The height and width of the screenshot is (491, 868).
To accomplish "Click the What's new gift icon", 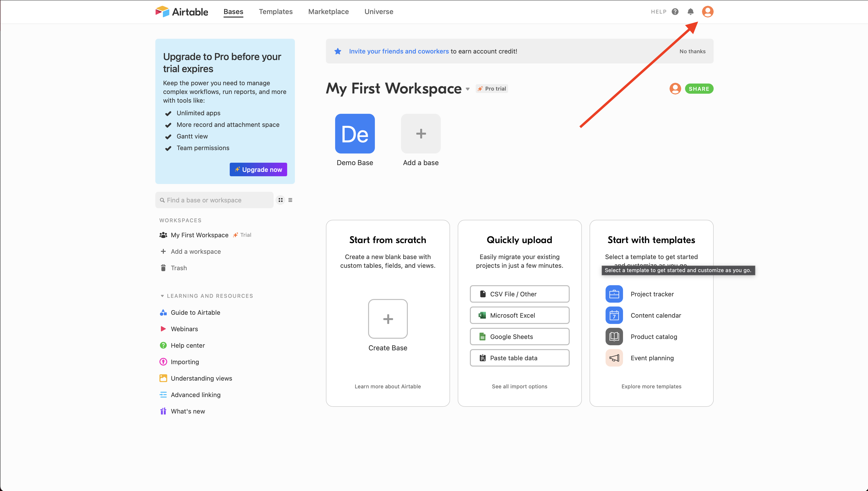I will pyautogui.click(x=163, y=411).
